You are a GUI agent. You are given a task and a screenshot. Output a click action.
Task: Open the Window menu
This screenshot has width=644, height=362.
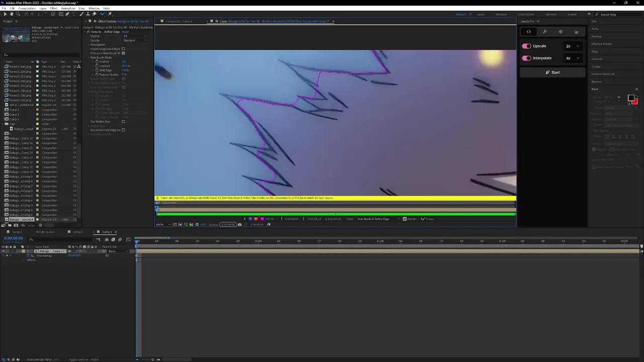coord(94,9)
